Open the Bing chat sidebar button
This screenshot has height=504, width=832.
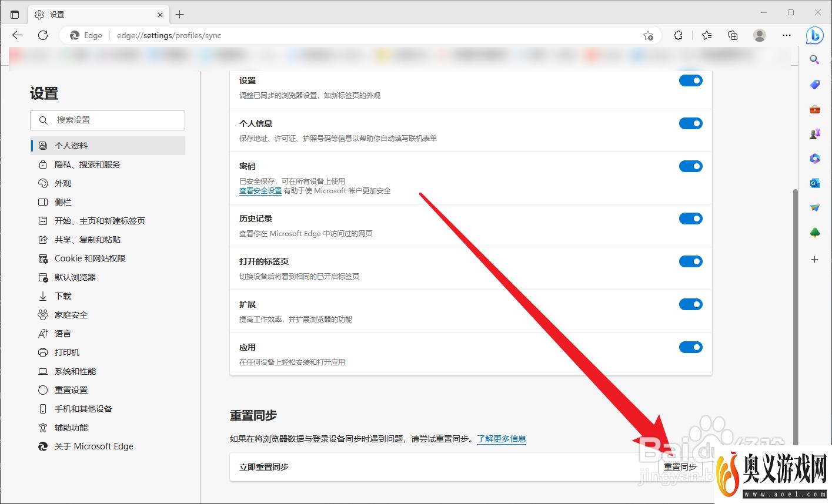(814, 35)
